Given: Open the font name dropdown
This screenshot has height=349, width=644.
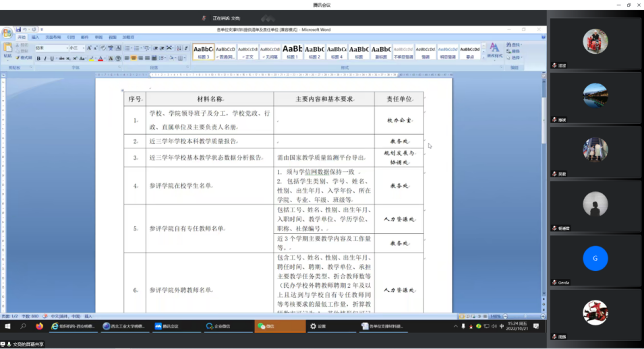Looking at the screenshot, I should click(x=66, y=49).
